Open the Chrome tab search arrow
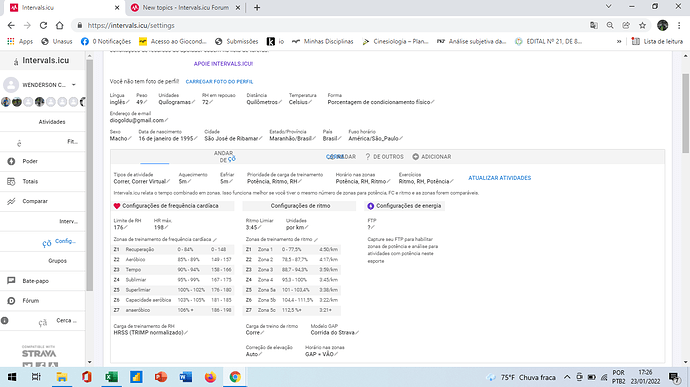 (x=609, y=7)
